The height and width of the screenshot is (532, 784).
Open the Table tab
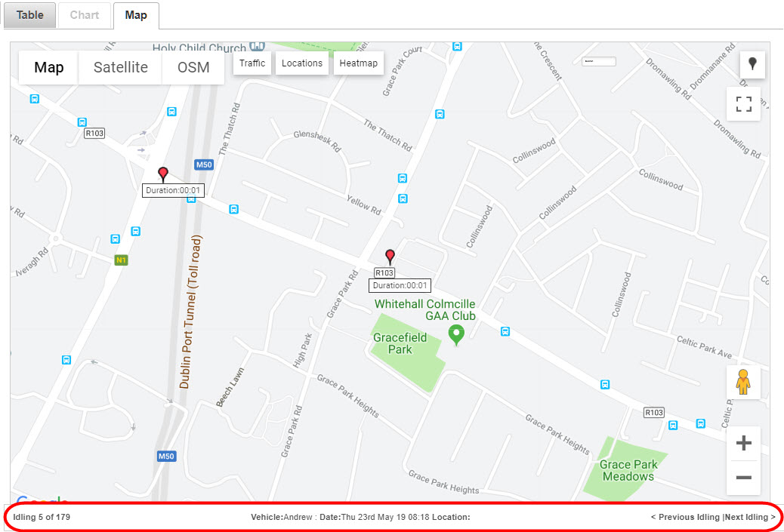(x=30, y=15)
